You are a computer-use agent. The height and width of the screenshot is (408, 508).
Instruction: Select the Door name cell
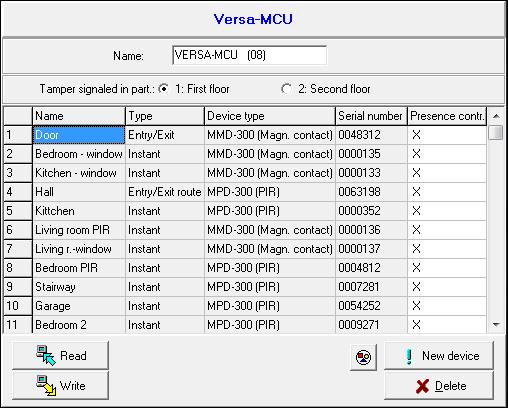[x=79, y=135]
